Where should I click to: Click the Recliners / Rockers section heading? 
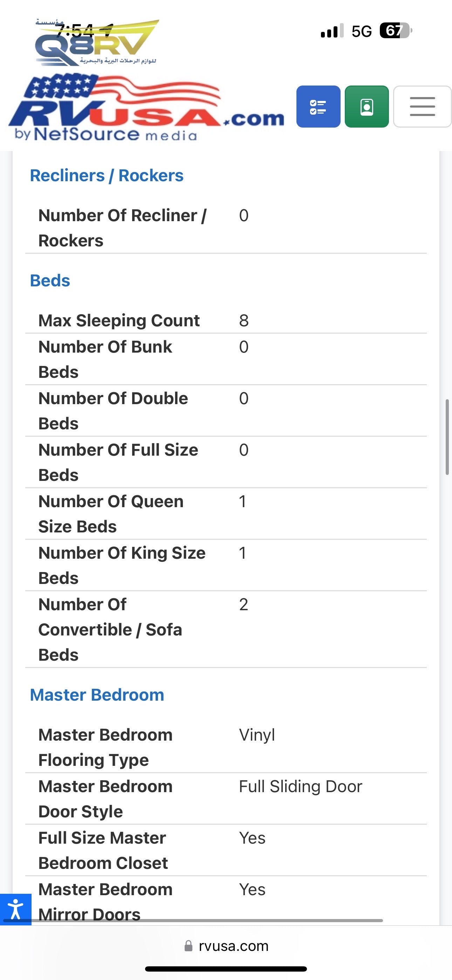point(107,175)
